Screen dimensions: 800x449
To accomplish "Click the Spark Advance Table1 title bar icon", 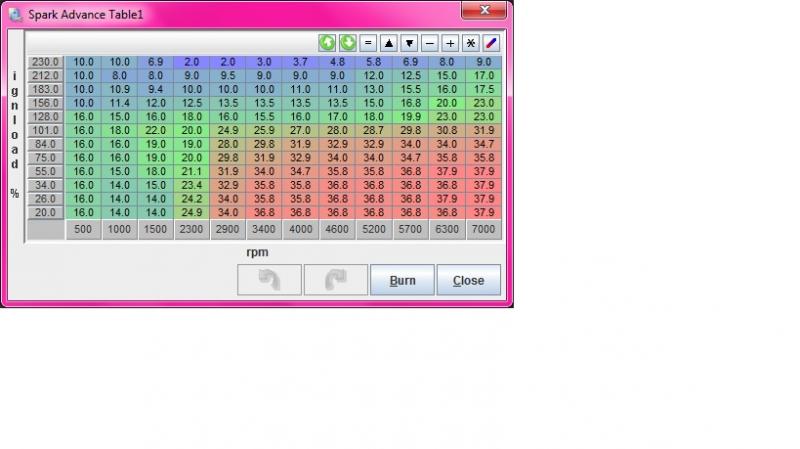I will click(x=15, y=15).
